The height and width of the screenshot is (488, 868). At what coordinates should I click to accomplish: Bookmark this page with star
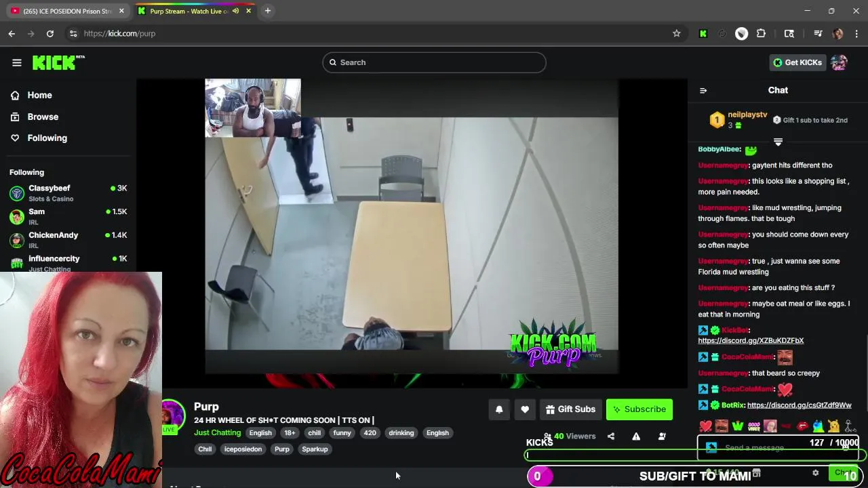(x=676, y=33)
